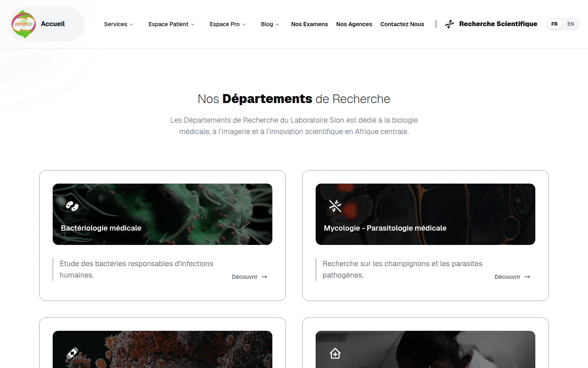Click the intro paragraph about Laboratoire Sion
The width and height of the screenshot is (588, 368).
point(294,126)
